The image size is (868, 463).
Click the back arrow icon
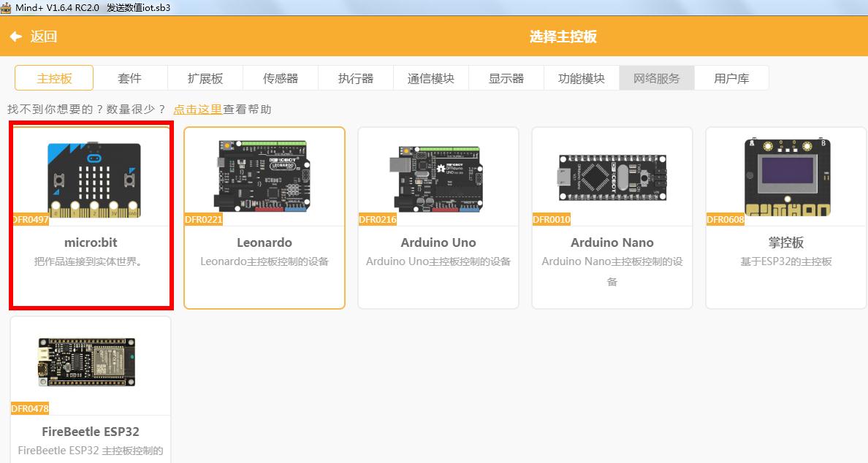(x=15, y=37)
